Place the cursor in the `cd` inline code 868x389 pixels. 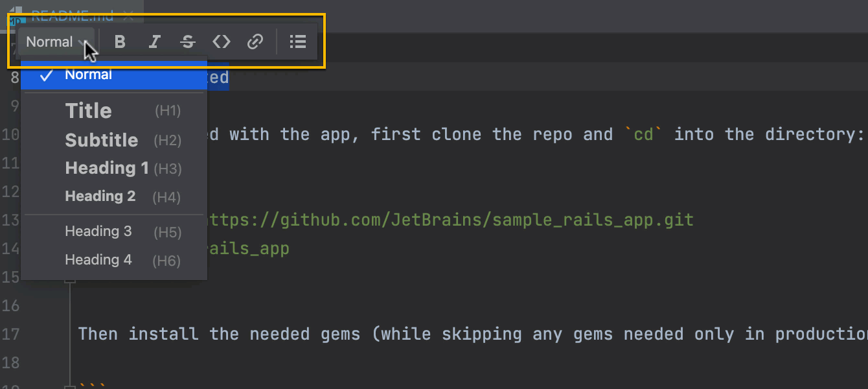coord(643,134)
